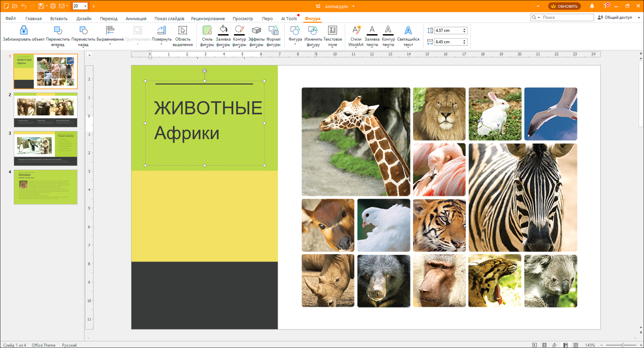
Task: Open font size 20 dropdown
Action: [85, 6]
